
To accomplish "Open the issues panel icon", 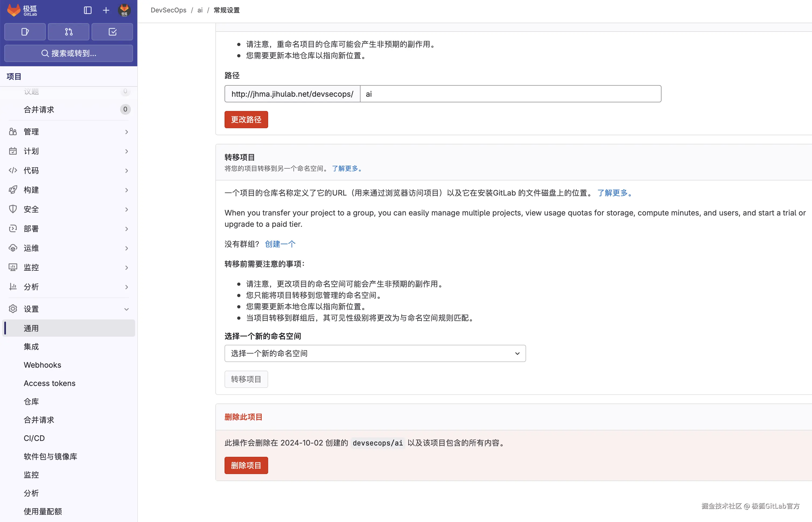I will [25, 32].
